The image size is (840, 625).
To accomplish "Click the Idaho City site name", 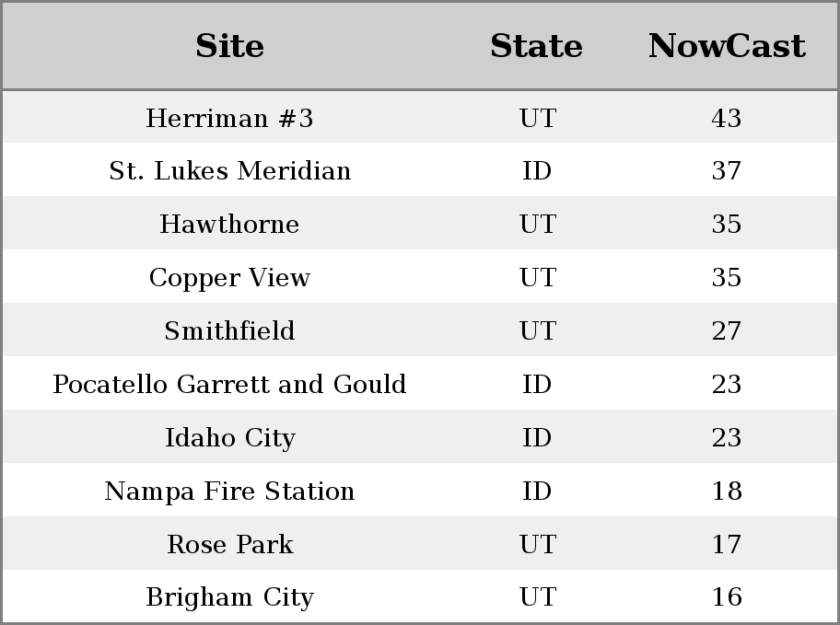I will 230,438.
